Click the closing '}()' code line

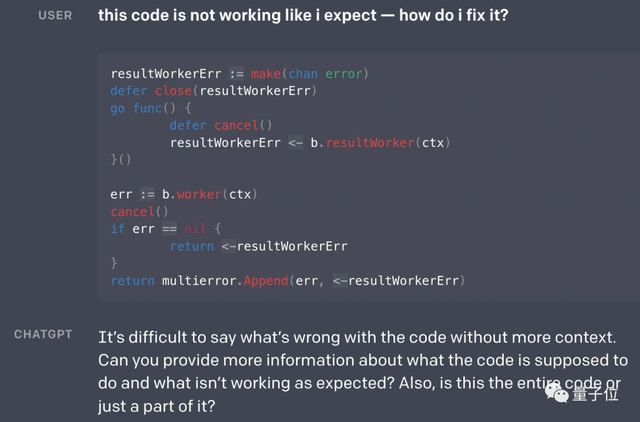point(121,160)
